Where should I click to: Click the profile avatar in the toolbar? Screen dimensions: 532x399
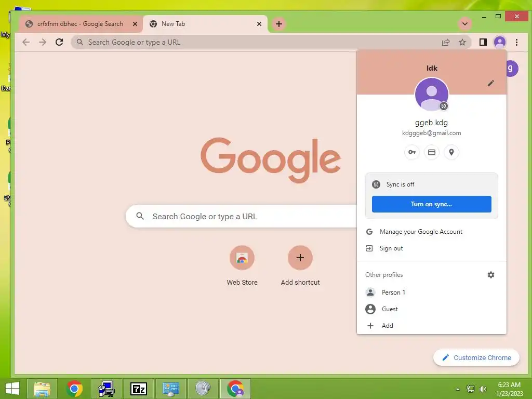500,42
